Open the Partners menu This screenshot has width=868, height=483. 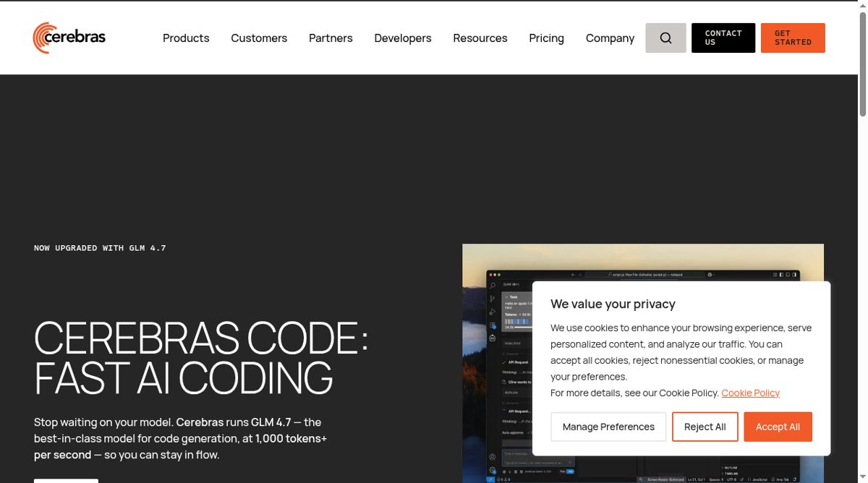(x=331, y=38)
